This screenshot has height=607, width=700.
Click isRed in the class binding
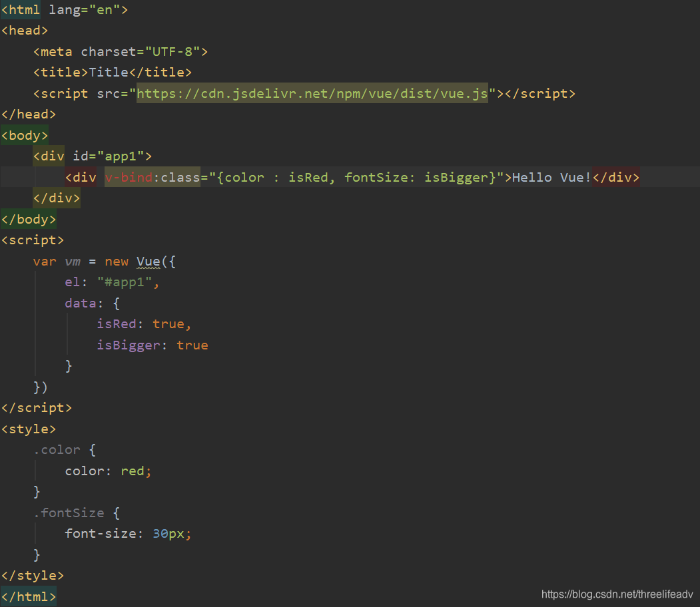[x=308, y=177]
